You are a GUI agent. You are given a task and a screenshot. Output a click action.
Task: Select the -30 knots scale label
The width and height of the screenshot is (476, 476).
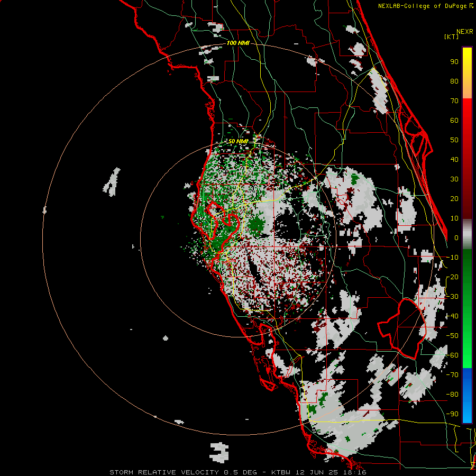tap(452, 297)
